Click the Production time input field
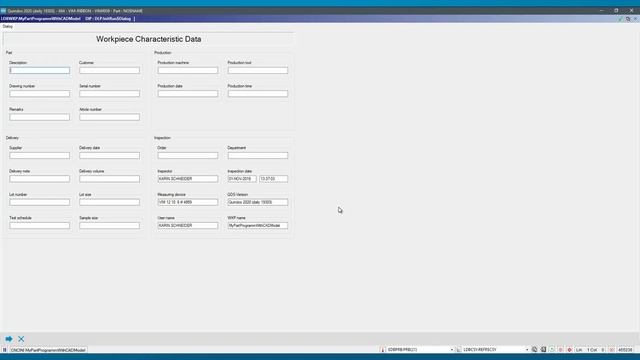640x360 pixels. pos(258,94)
